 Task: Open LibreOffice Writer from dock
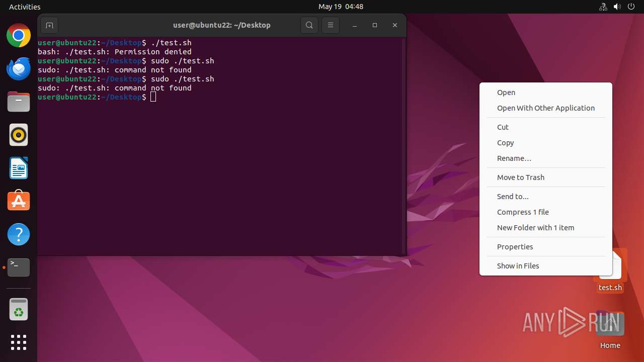tap(19, 168)
